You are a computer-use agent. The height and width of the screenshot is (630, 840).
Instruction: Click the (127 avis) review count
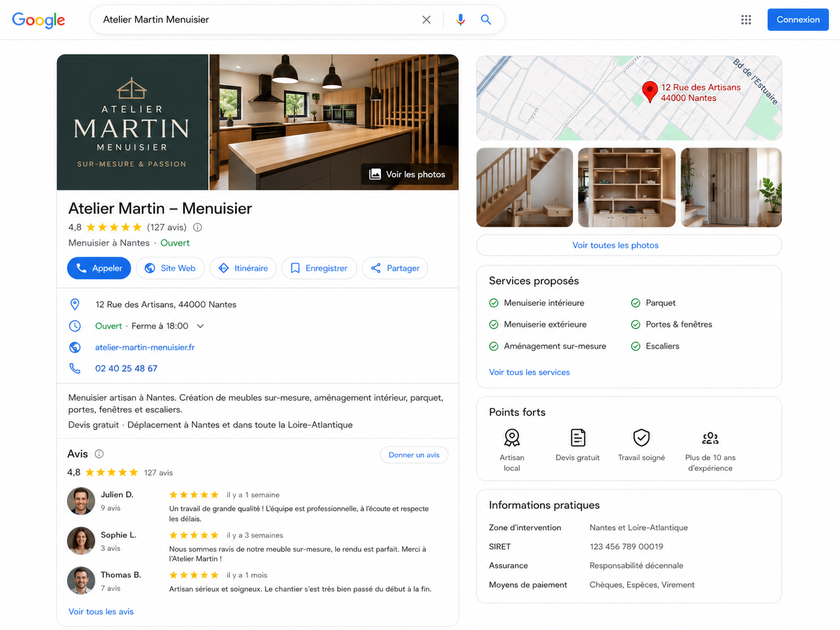pos(166,227)
